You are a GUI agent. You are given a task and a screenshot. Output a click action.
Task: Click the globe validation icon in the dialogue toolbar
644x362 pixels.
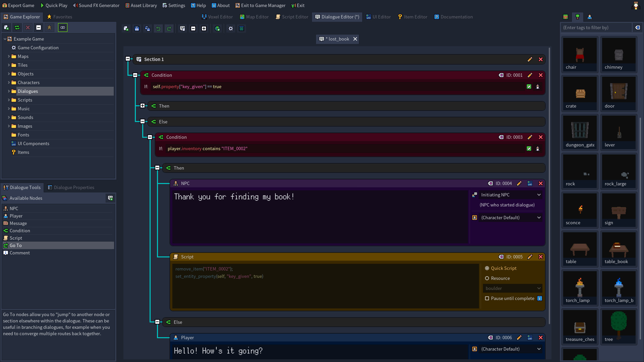(217, 28)
